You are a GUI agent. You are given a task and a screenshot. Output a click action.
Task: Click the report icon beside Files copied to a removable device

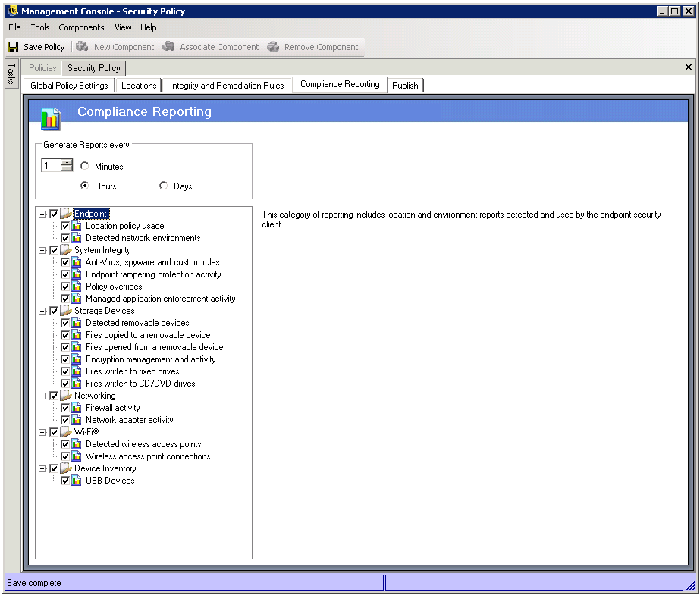tap(77, 334)
